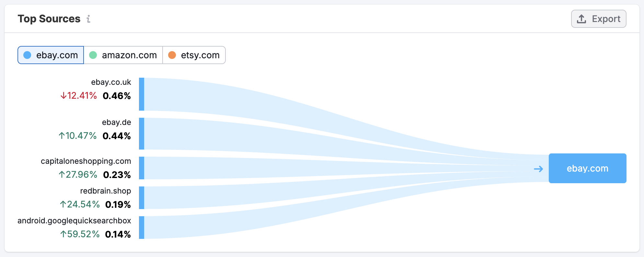The width and height of the screenshot is (644, 257).
Task: Click the Export button
Action: (598, 18)
